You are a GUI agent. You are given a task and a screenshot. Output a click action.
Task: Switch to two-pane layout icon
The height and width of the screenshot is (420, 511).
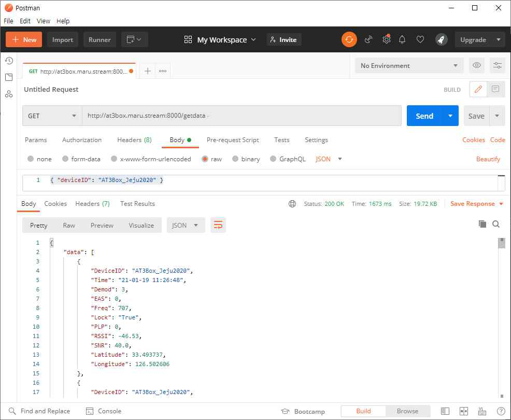click(x=464, y=411)
